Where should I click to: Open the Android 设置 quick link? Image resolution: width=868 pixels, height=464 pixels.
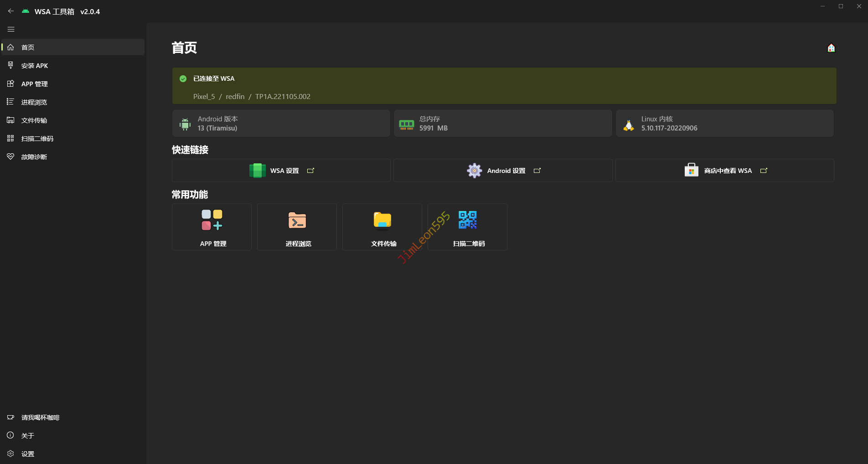pyautogui.click(x=503, y=171)
